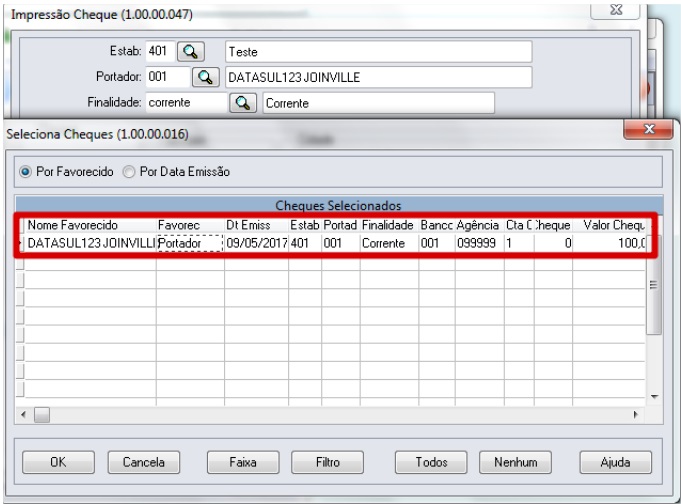Click the Cancela button
The image size is (681, 504).
143,462
